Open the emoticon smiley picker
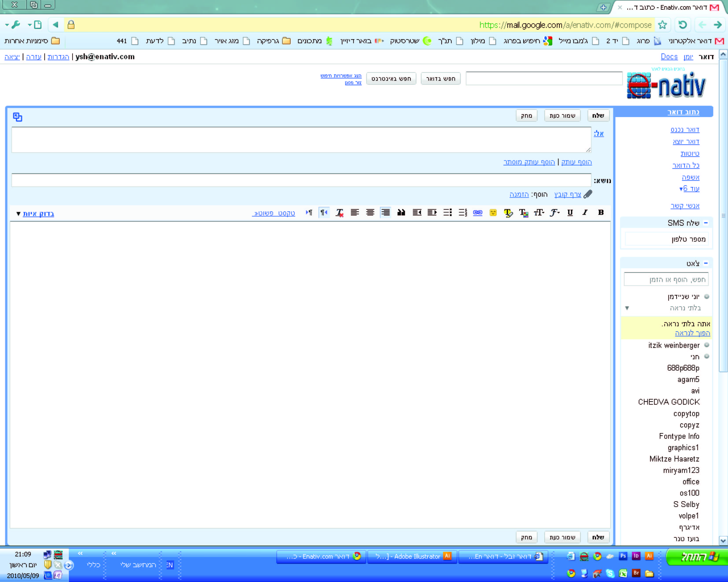Image resolution: width=728 pixels, height=582 pixels. coord(493,213)
